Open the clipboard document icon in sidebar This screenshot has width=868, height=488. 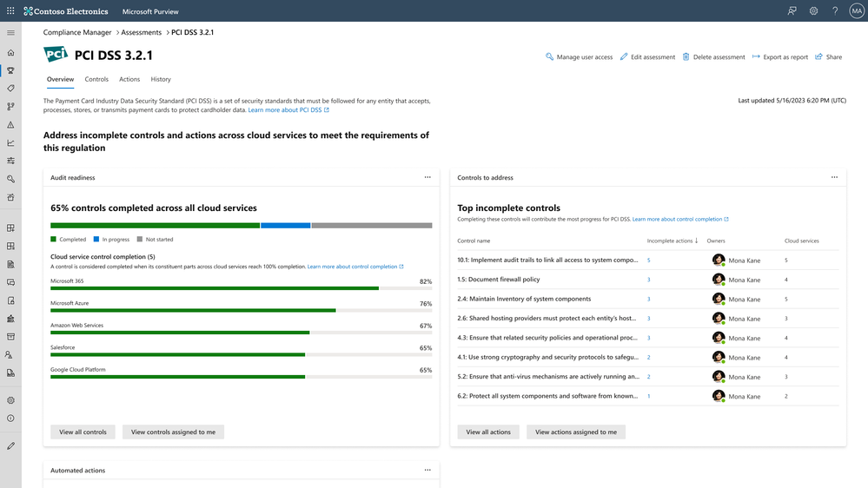coord(10,264)
